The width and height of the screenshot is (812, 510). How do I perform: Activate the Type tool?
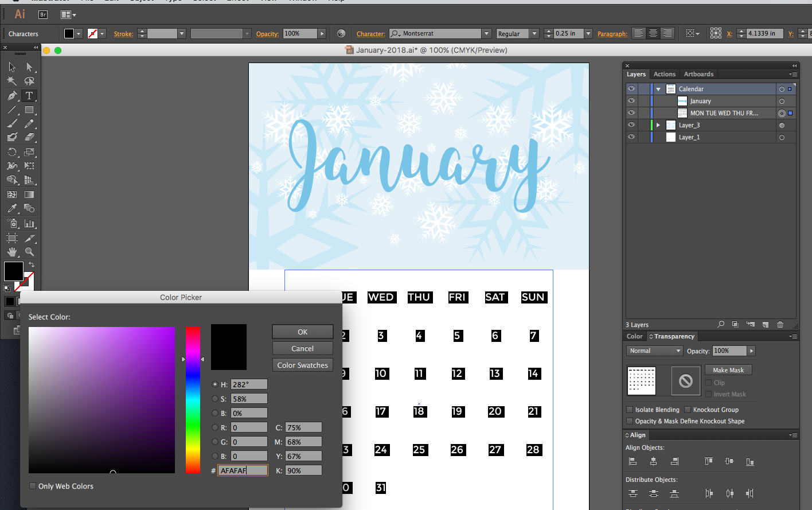(x=29, y=96)
